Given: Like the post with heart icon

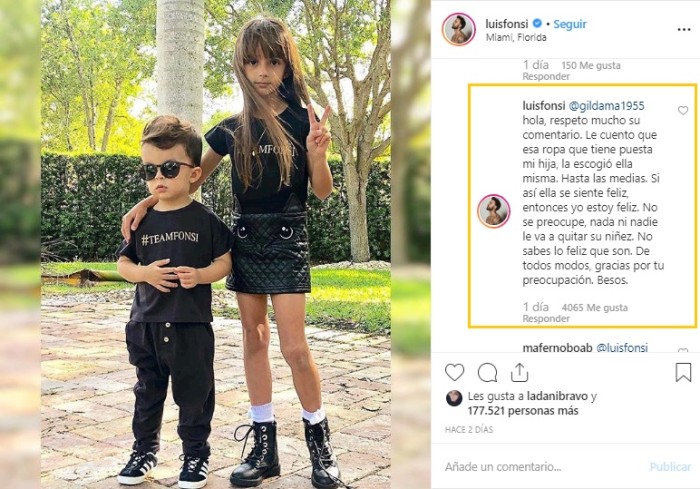Looking at the screenshot, I should coord(454,372).
